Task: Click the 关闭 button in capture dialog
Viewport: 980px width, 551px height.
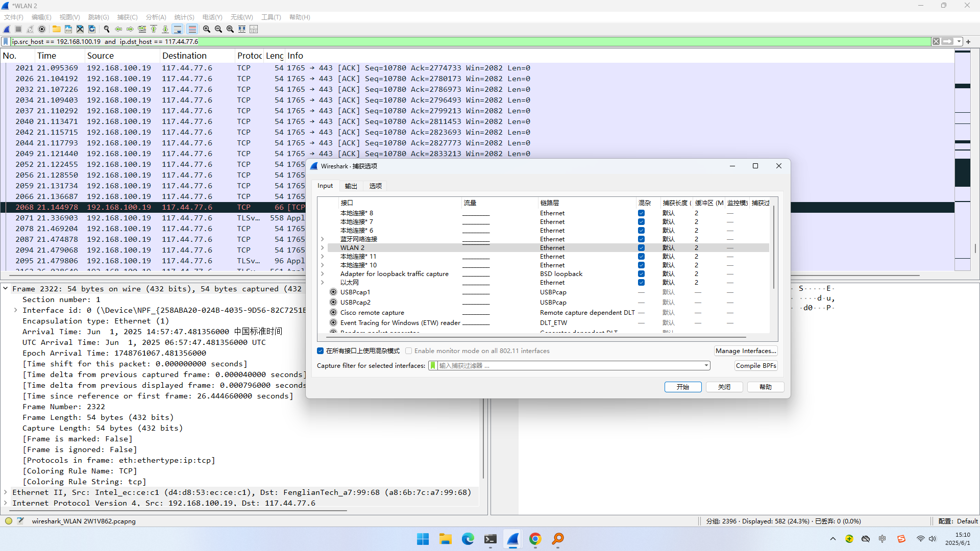Action: pyautogui.click(x=724, y=387)
